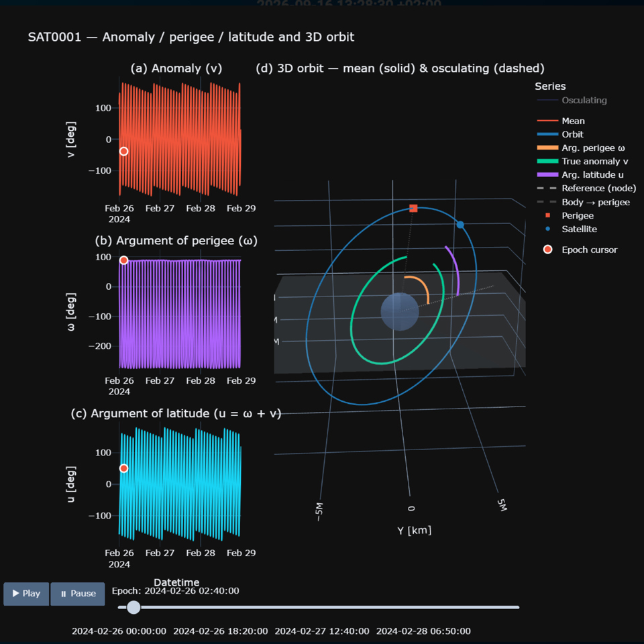This screenshot has width=644, height=644.
Task: Click the '−200' tick on the ω axis
Action: [100, 346]
